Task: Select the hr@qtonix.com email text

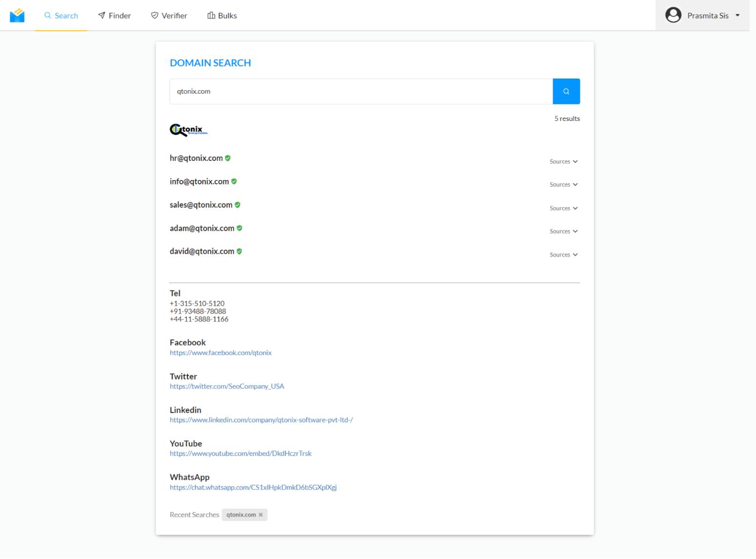Action: [x=196, y=158]
